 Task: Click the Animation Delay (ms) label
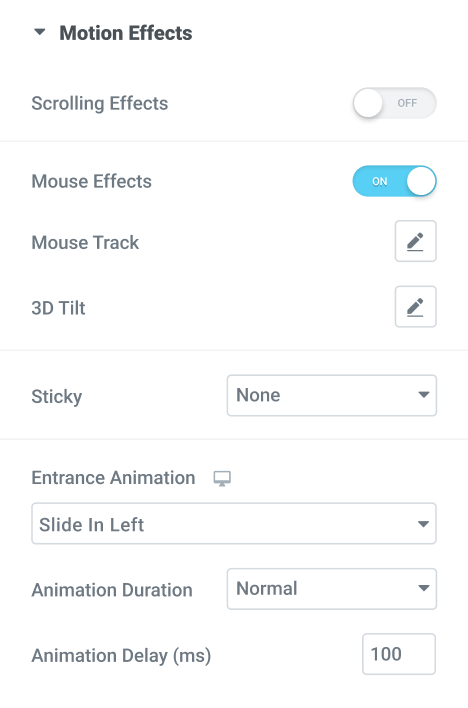[x=121, y=656]
